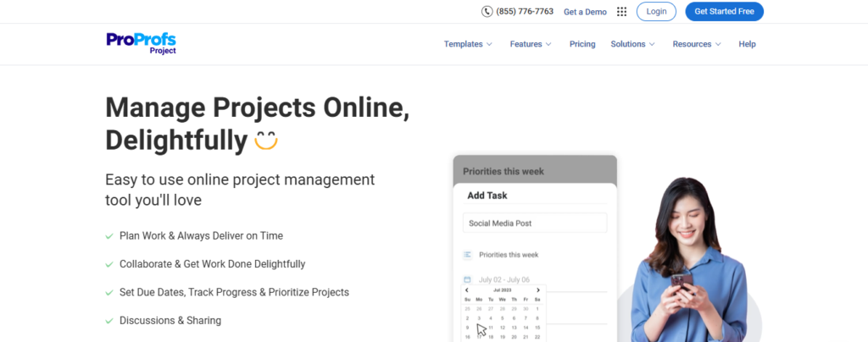
Task: Open the apps grid icon
Action: pos(621,12)
